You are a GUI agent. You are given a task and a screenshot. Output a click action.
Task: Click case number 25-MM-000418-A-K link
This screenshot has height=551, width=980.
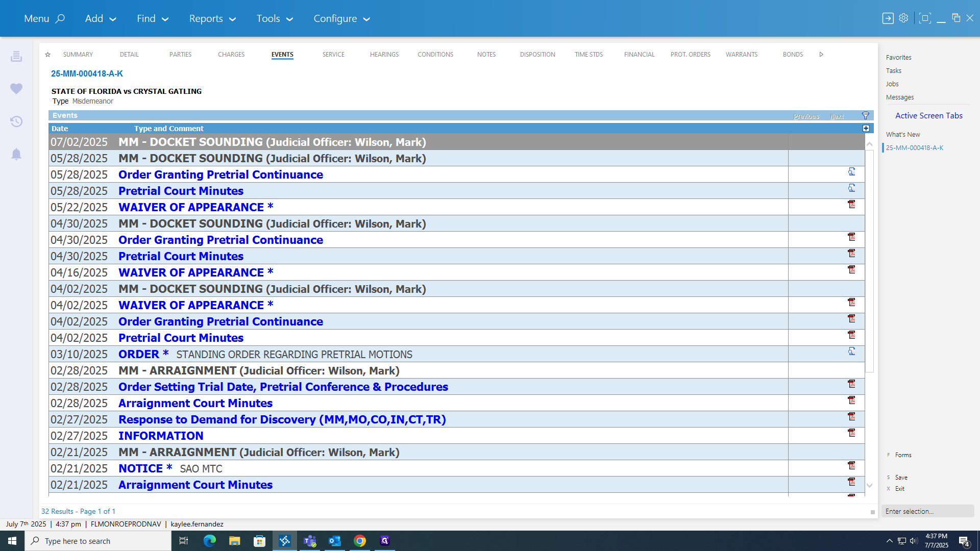click(x=87, y=73)
